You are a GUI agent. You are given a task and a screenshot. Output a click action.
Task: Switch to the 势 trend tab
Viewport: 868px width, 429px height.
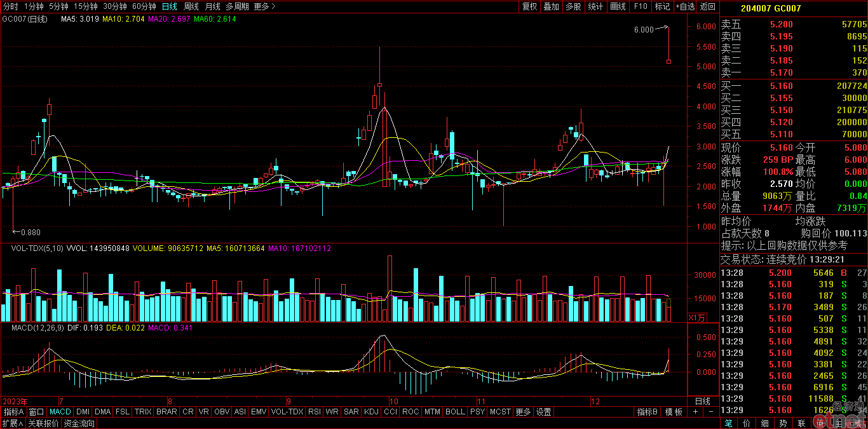coord(783,423)
